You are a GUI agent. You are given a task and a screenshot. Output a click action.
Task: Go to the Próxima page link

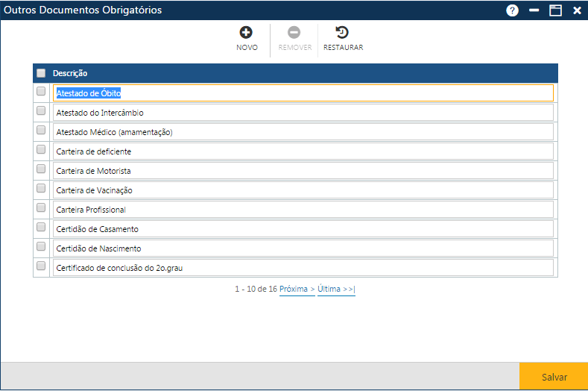point(297,289)
